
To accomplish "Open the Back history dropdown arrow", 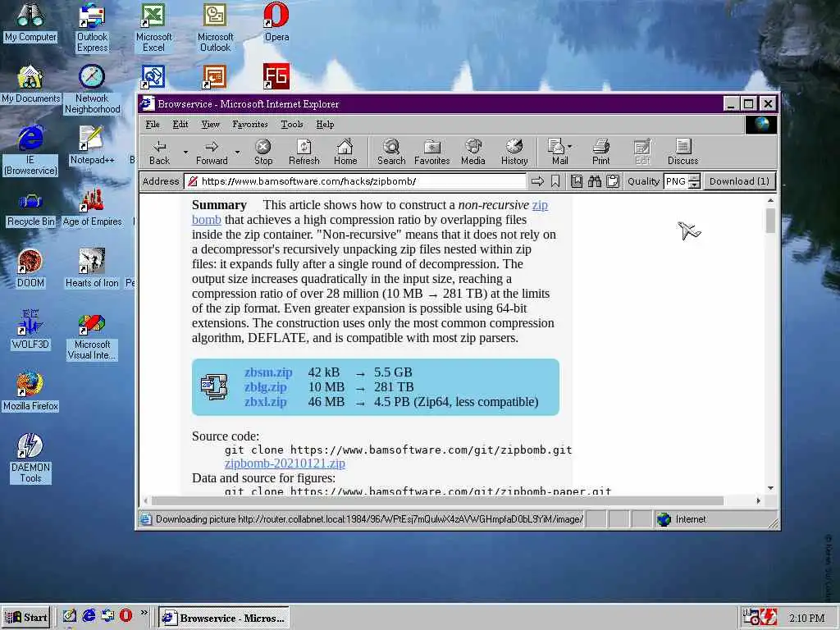I will 185,152.
